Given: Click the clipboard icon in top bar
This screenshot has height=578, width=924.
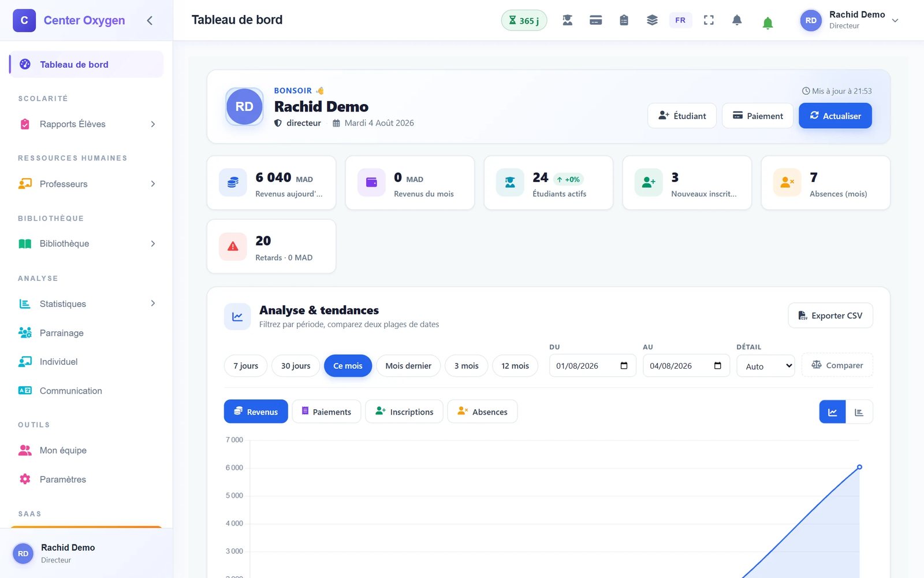Looking at the screenshot, I should 624,20.
